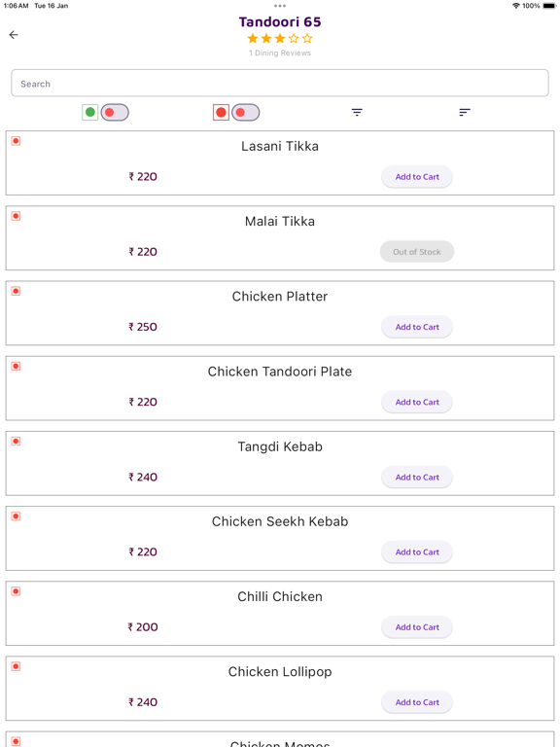Toggle the veg-only switch

point(115,113)
